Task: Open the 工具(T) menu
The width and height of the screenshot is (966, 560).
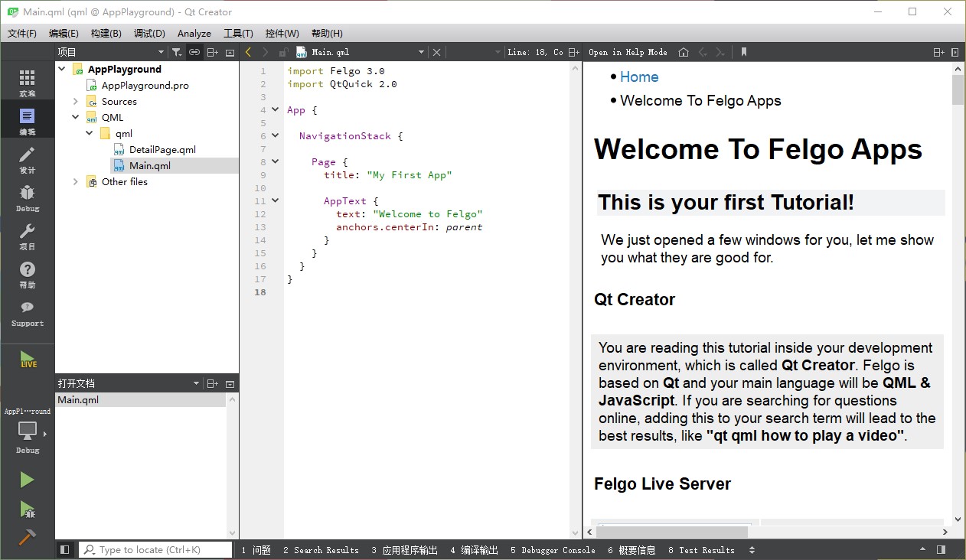Action: click(x=238, y=33)
